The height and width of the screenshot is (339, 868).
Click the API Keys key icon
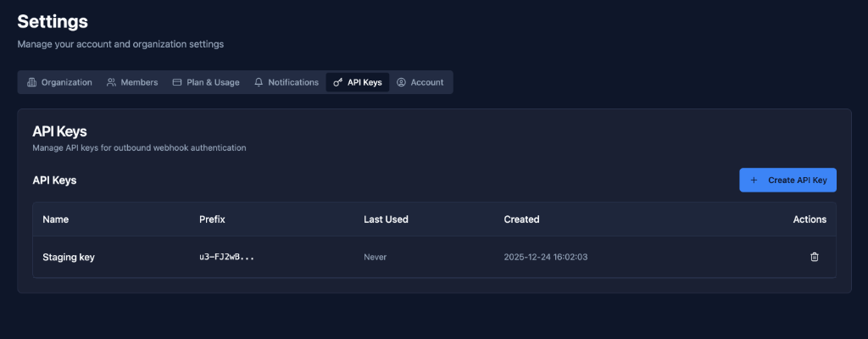coord(337,82)
